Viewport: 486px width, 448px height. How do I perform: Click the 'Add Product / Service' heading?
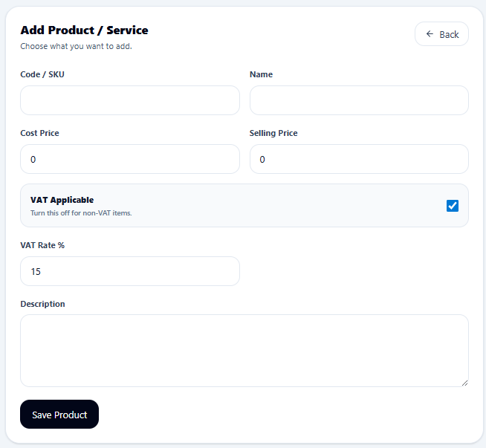coord(84,30)
